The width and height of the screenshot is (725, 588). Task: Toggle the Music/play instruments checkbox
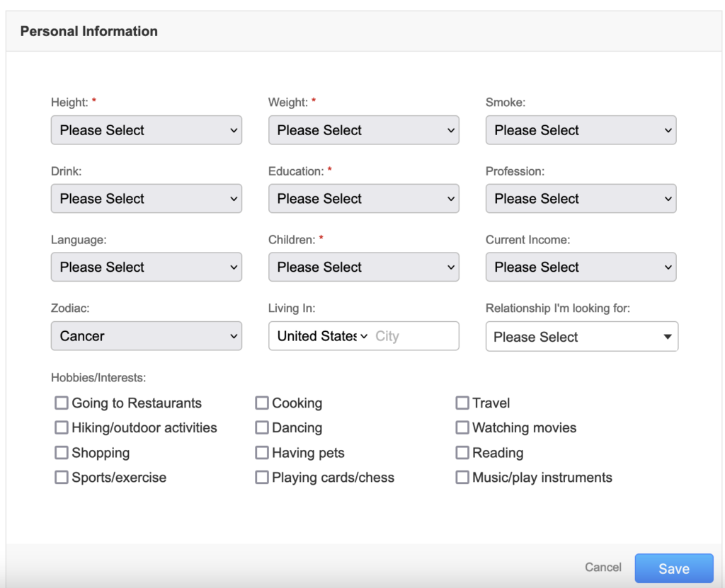tap(462, 477)
